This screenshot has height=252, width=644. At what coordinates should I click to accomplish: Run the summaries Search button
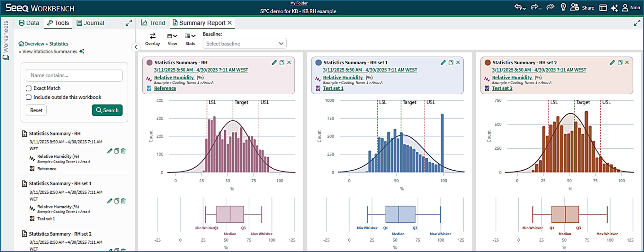click(107, 110)
